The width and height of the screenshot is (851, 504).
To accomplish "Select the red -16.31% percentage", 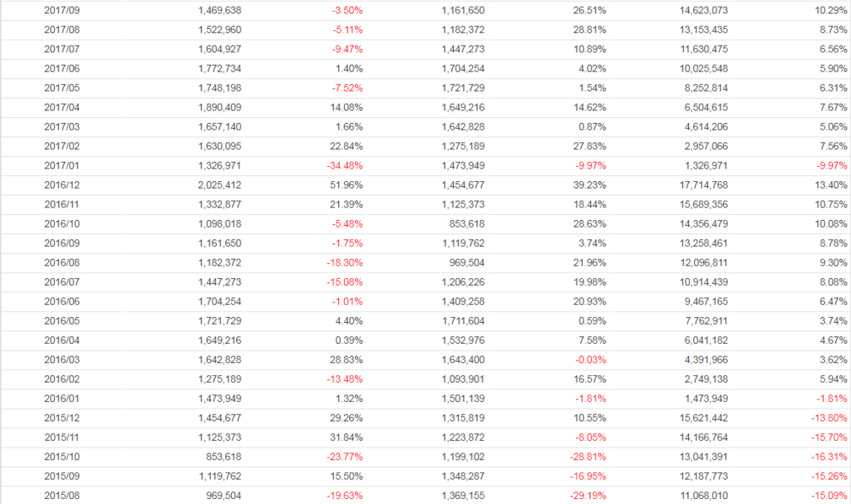I will point(829,457).
